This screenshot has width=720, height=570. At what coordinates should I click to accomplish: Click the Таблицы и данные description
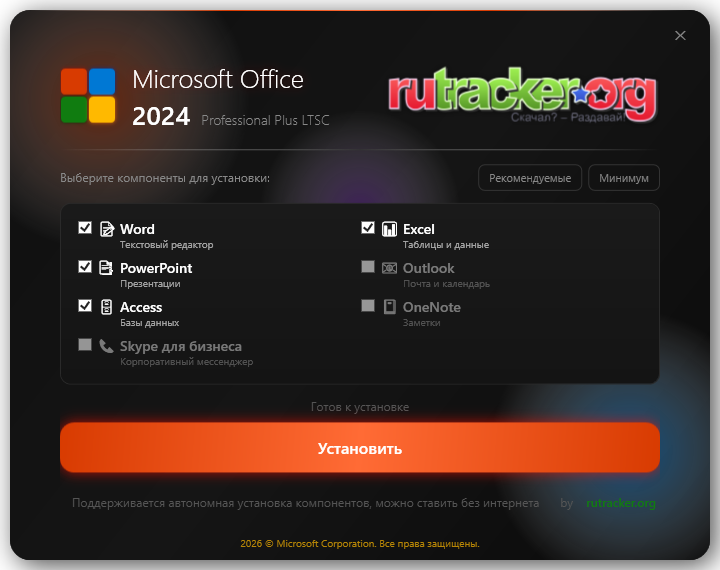446,245
